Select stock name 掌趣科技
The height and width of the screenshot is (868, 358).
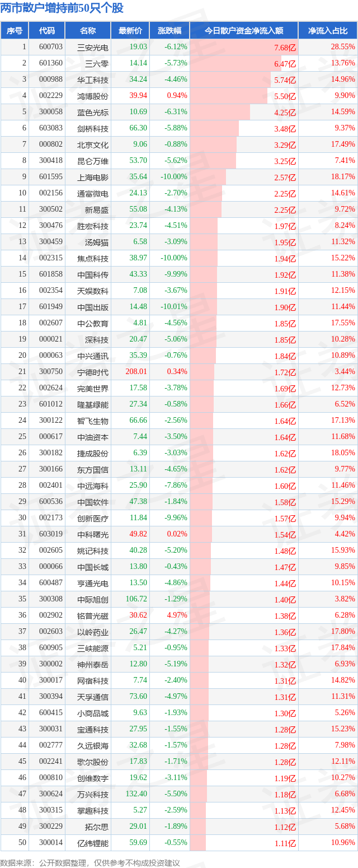coord(93,810)
